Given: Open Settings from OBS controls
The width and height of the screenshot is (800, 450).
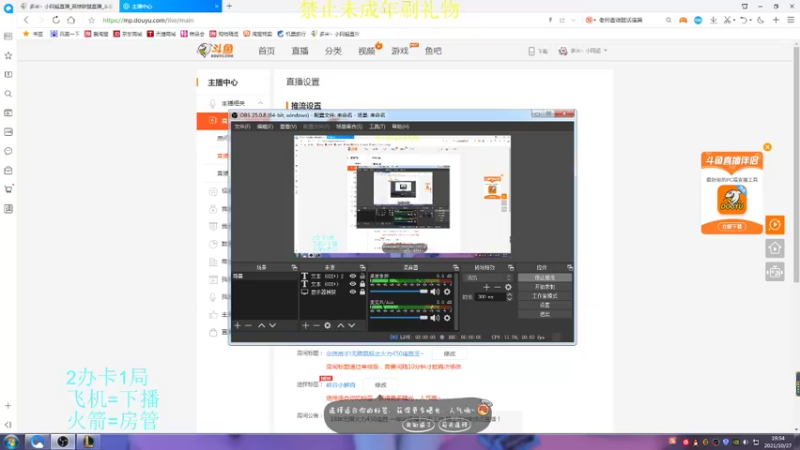Looking at the screenshot, I should click(544, 305).
